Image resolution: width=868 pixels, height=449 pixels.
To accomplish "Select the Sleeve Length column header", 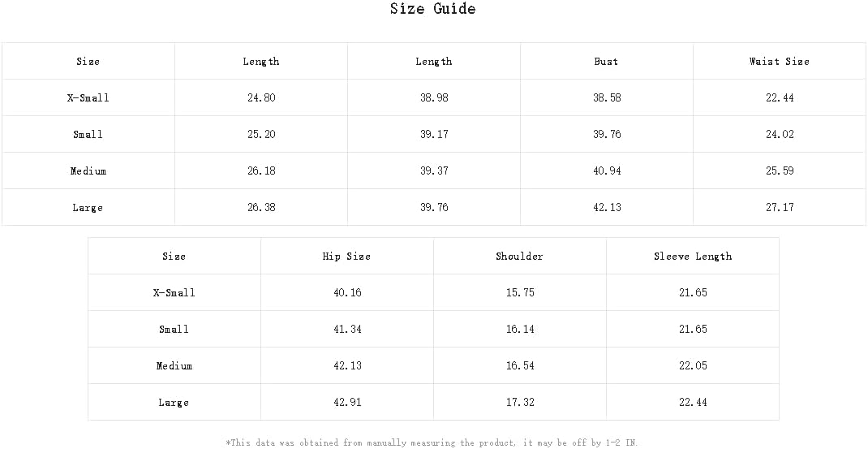I will pos(693,256).
